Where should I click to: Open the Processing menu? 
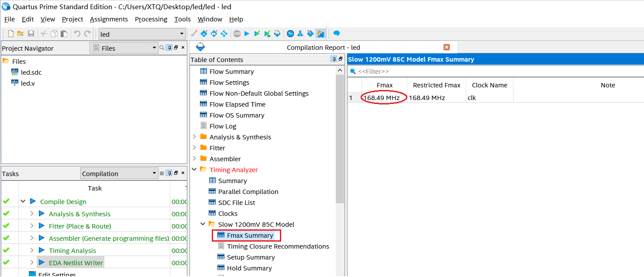pos(151,19)
